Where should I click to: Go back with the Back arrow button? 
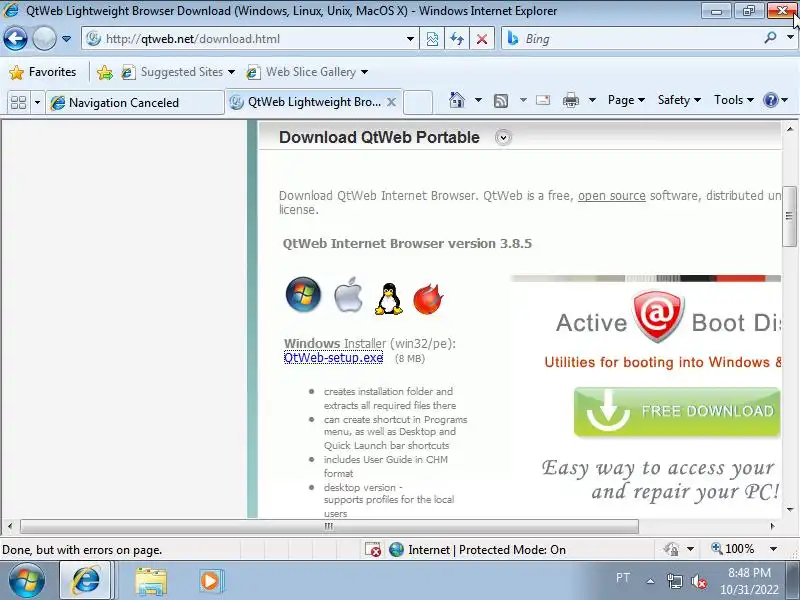point(15,39)
